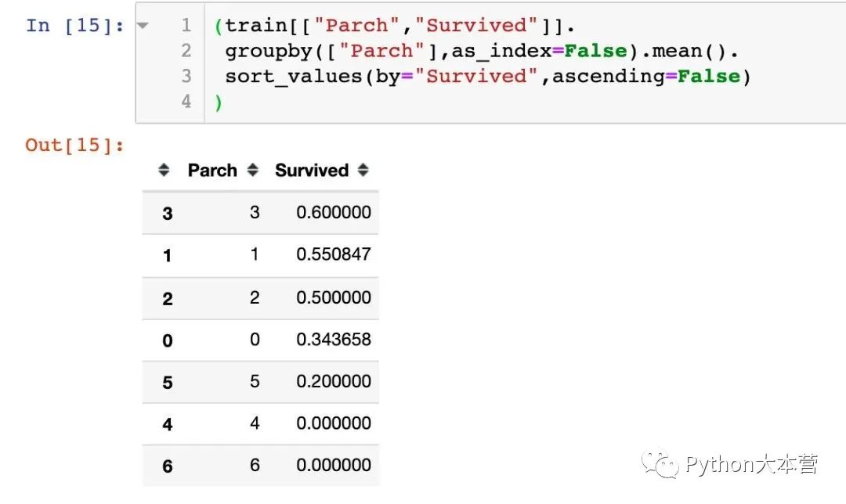Click line number 2 in code gutter
The height and width of the screenshot is (504, 846).
[x=186, y=51]
